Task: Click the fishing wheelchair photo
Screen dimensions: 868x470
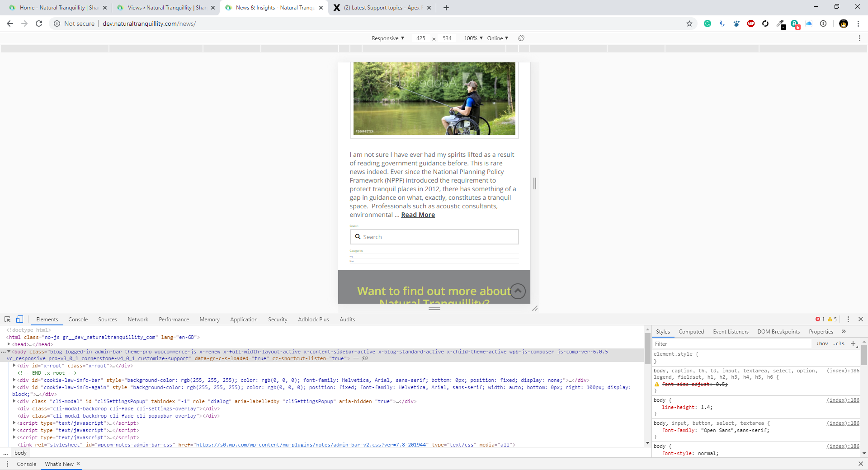Action: 434,99
